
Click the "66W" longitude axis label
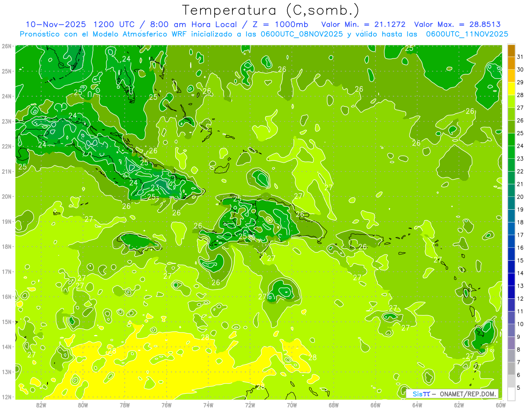tap(376, 405)
